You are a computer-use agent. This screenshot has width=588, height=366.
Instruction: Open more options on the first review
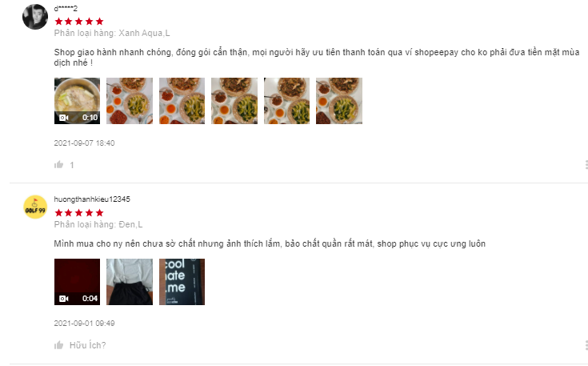click(586, 165)
